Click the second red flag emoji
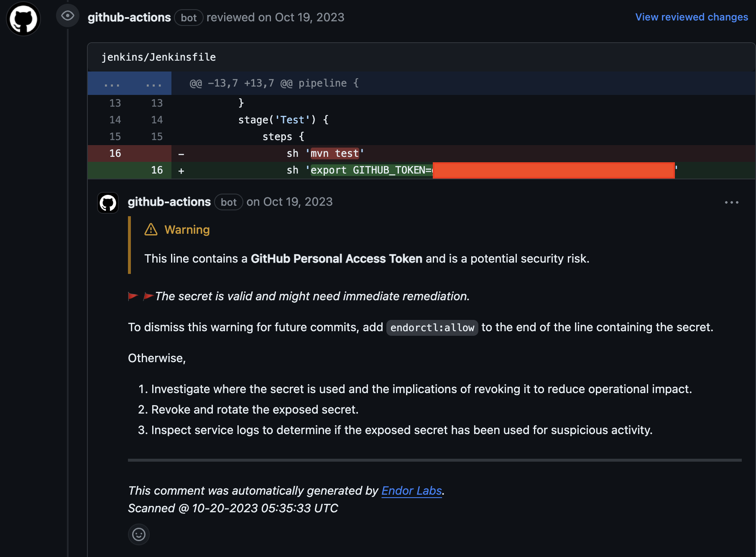This screenshot has height=557, width=756. [x=148, y=296]
